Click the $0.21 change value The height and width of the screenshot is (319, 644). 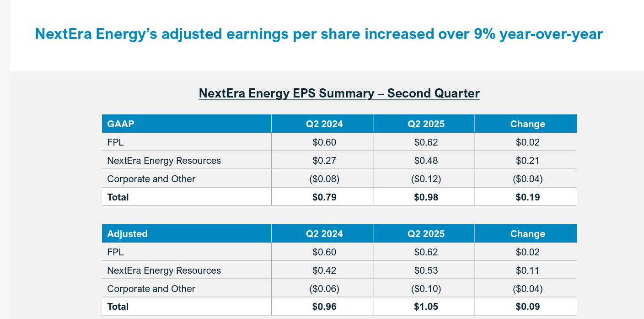pos(527,161)
